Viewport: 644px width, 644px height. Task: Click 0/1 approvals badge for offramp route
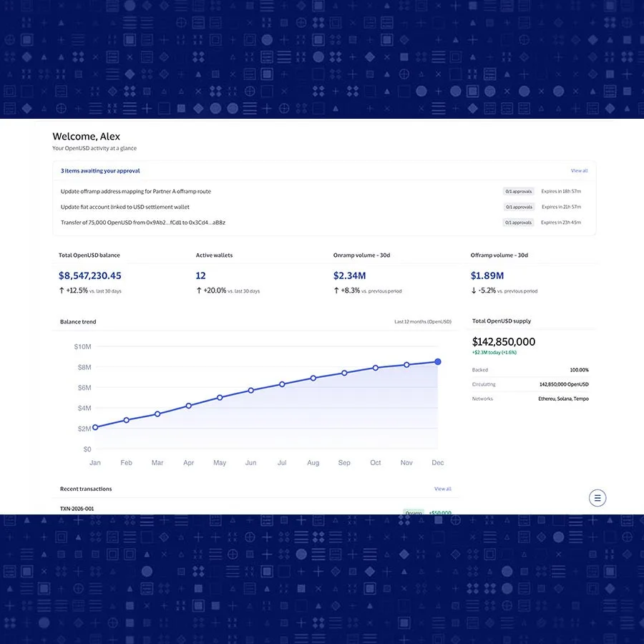518,191
